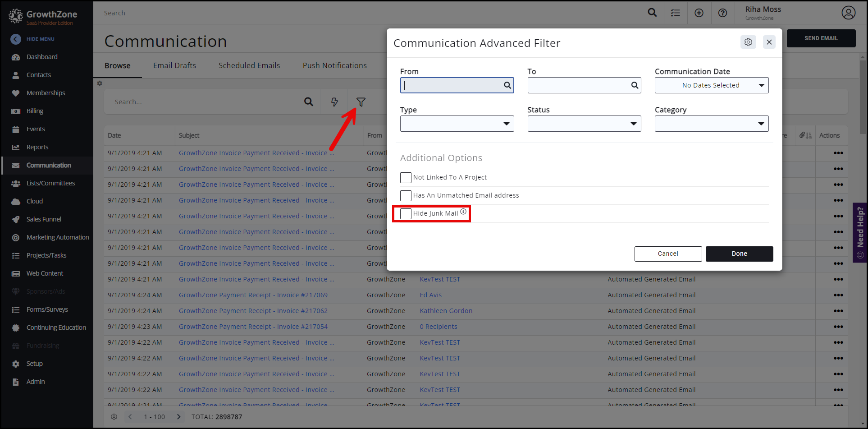Screen dimensions: 868x429
Task: Check Not Linked To A Project
Action: click(406, 178)
